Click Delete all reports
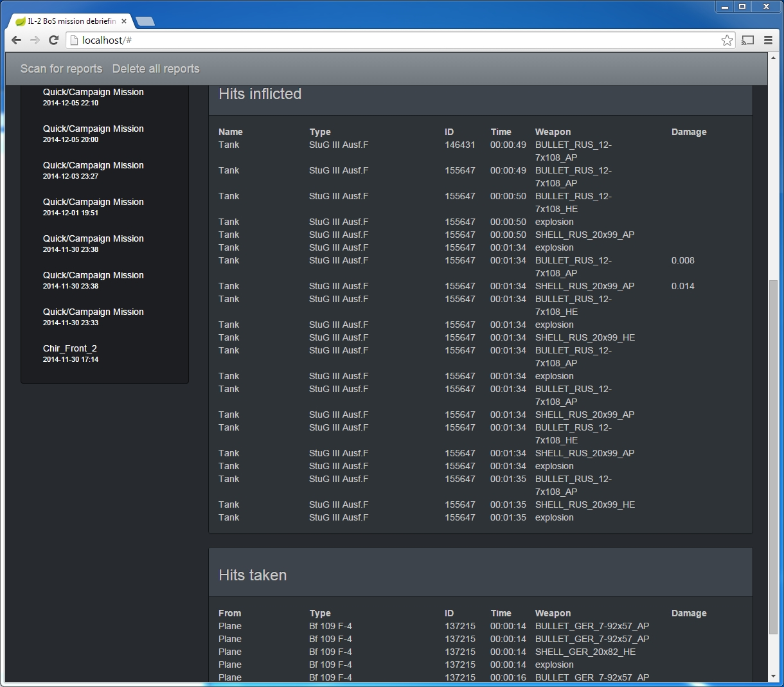This screenshot has width=784, height=687. point(156,69)
